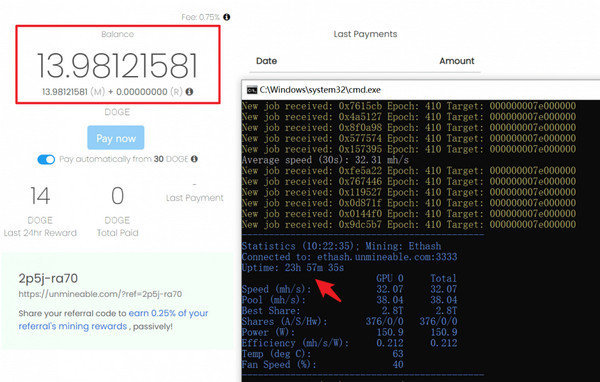Click the Last Payment label
The image size is (600, 382).
[194, 198]
